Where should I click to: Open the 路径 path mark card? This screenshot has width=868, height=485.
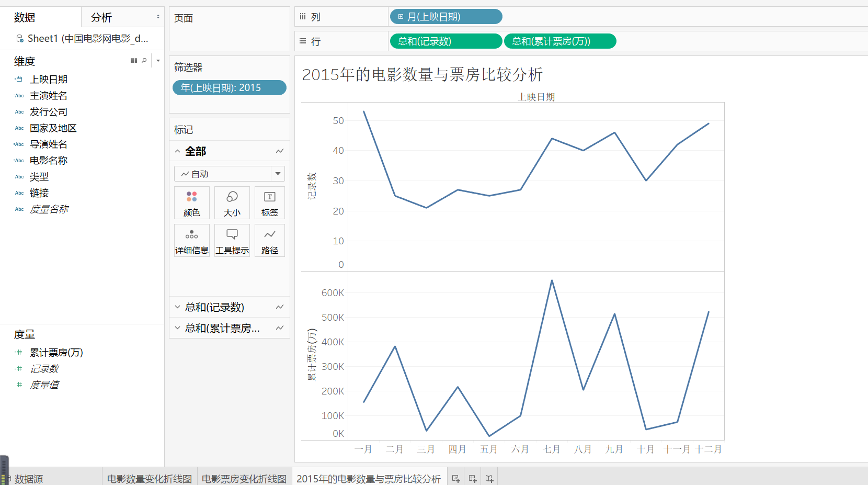pos(270,241)
